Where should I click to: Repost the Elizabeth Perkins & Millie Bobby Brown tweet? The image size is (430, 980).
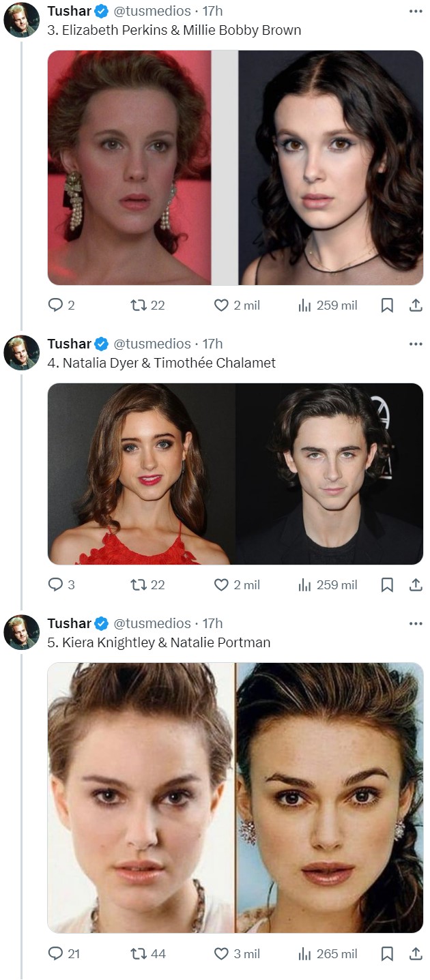(x=138, y=306)
